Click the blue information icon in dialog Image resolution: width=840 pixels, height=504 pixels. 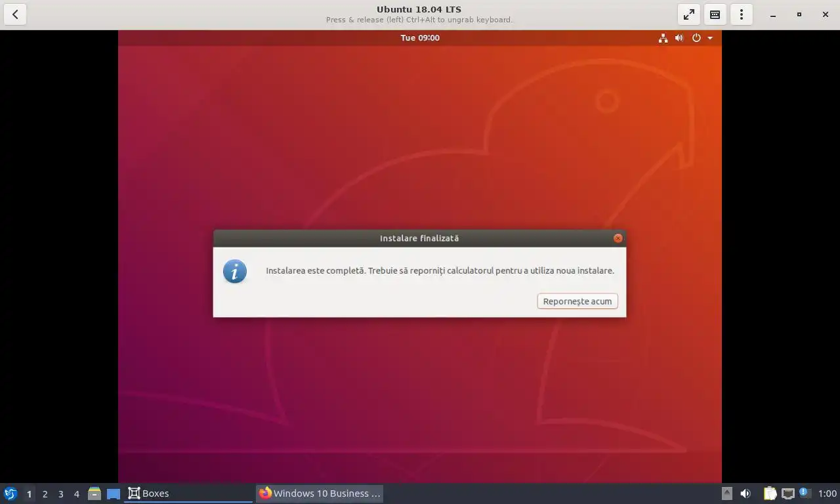235,271
